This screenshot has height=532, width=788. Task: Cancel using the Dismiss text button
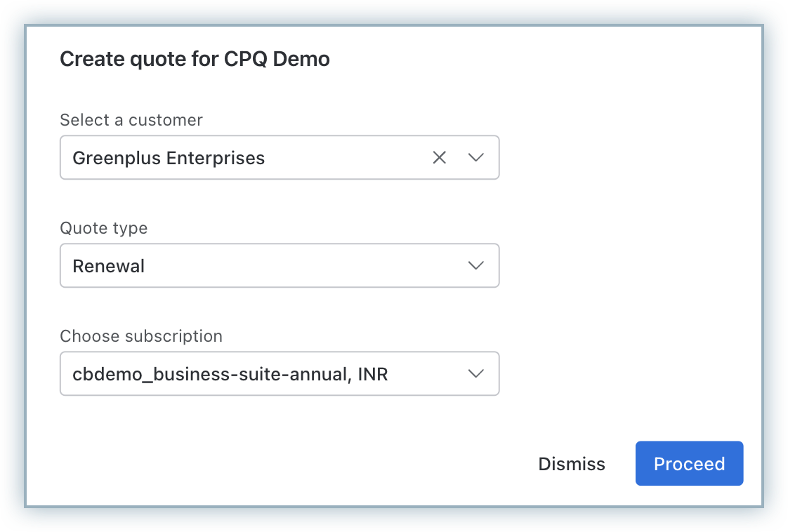click(571, 464)
